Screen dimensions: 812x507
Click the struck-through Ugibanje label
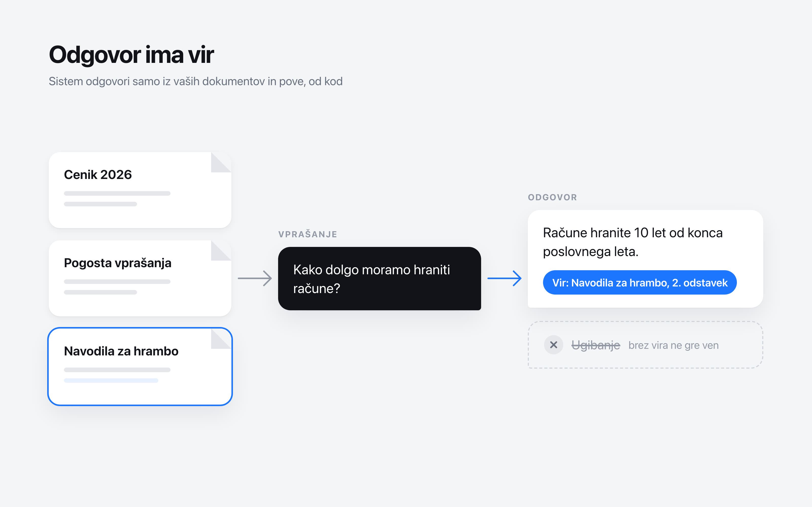(596, 345)
